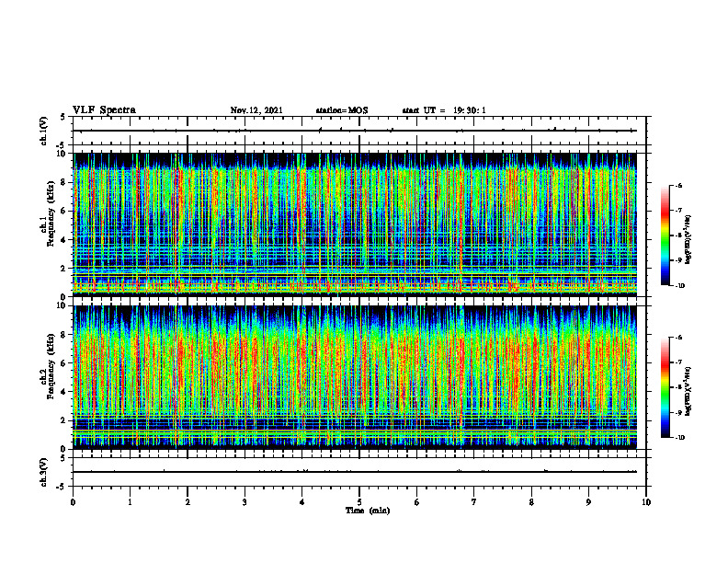728x563 pixels.
Task: Click the time-axis tick label "7"
Action: tap(474, 502)
